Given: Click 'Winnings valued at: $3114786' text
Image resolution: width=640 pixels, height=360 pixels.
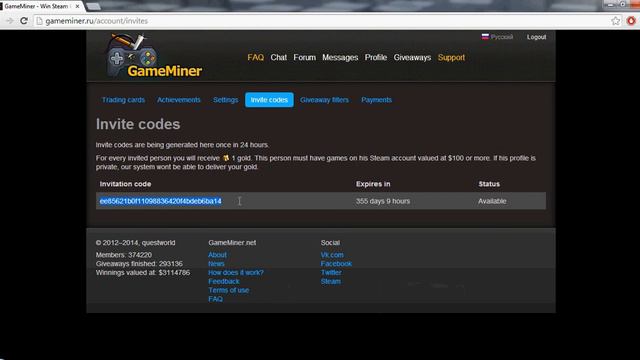Looking at the screenshot, I should coord(143,273).
